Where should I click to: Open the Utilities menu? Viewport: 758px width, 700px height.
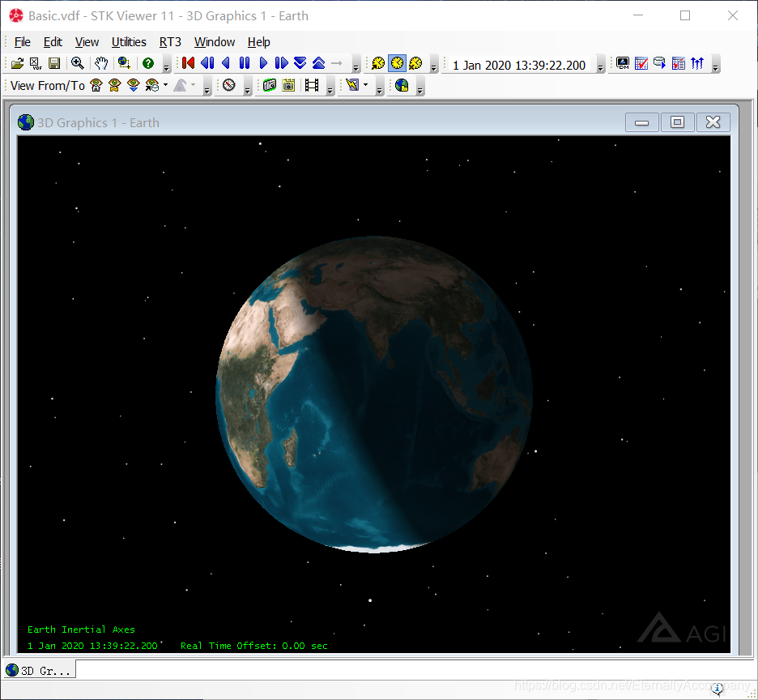coord(129,42)
